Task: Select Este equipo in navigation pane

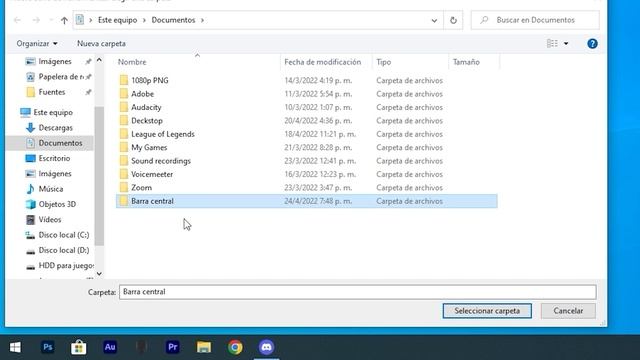Action: click(x=53, y=112)
